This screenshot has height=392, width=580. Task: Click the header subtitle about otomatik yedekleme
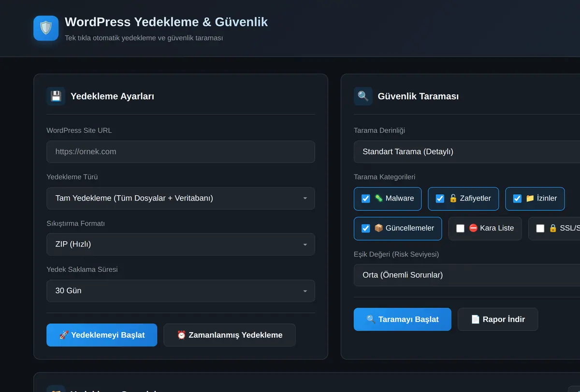click(144, 38)
